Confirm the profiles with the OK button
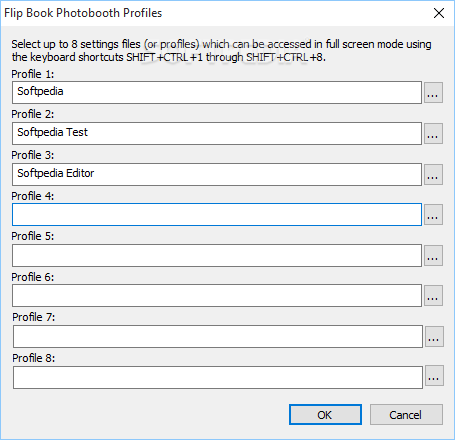The height and width of the screenshot is (440, 455). coord(325,415)
